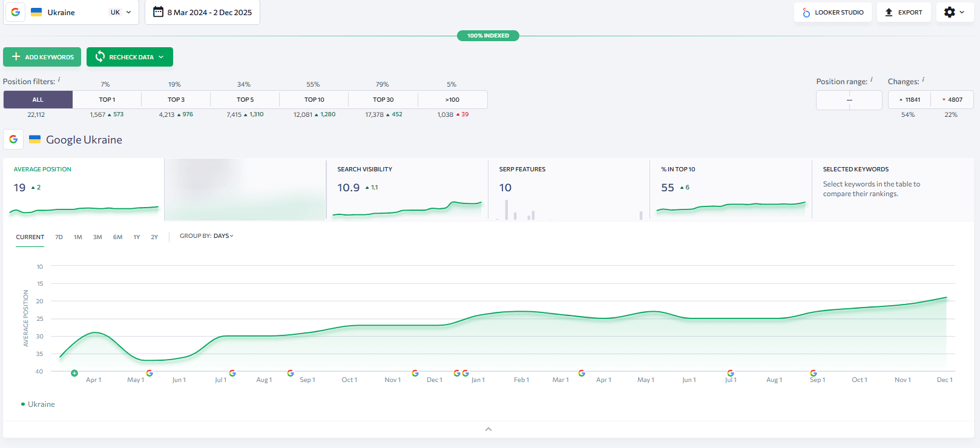This screenshot has height=448, width=980.
Task: Filter by improved changes 11841
Action: (909, 100)
